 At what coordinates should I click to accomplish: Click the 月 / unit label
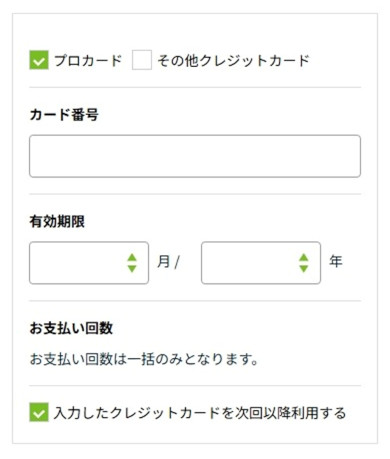pyautogui.click(x=168, y=262)
